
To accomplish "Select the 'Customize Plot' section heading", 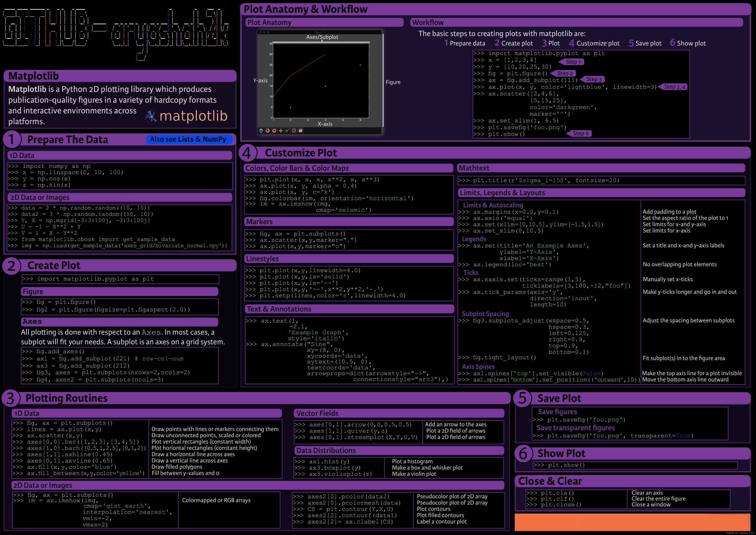I will tap(301, 153).
